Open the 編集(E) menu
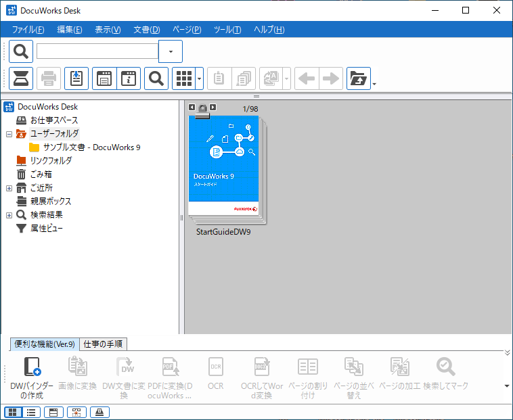The image size is (513, 420). tap(69, 30)
